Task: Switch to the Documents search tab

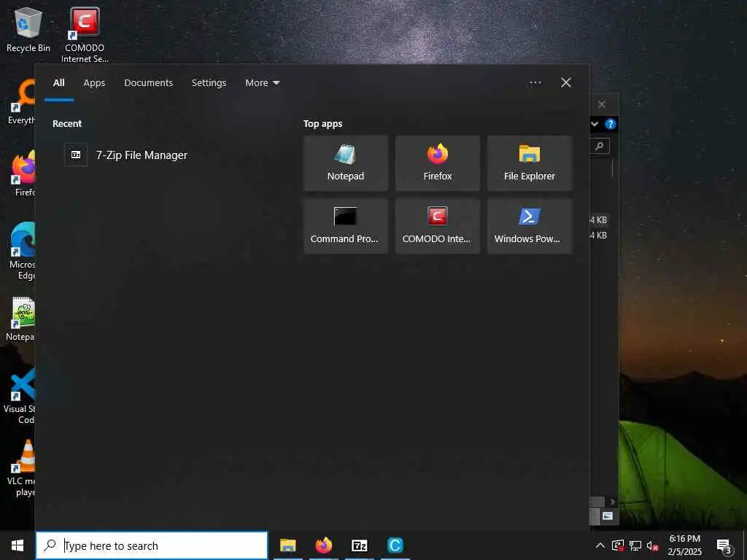Action: [x=148, y=83]
